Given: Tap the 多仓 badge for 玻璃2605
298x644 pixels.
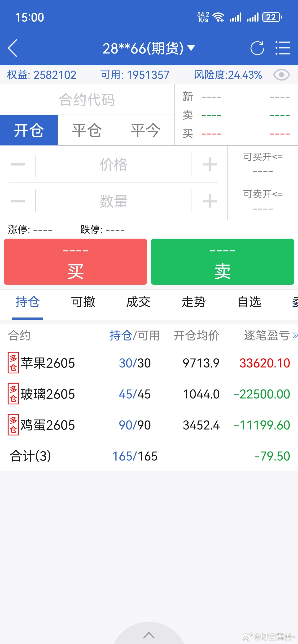Looking at the screenshot, I should click(x=13, y=394).
